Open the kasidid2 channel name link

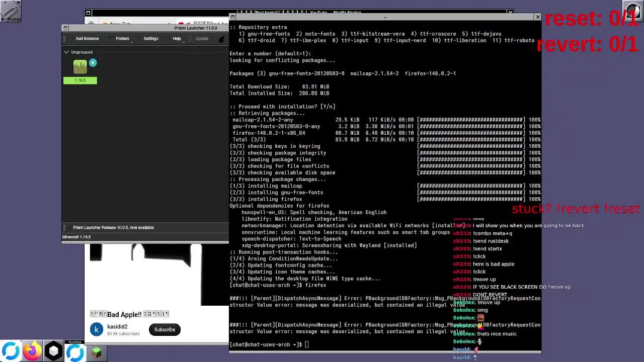117,327
